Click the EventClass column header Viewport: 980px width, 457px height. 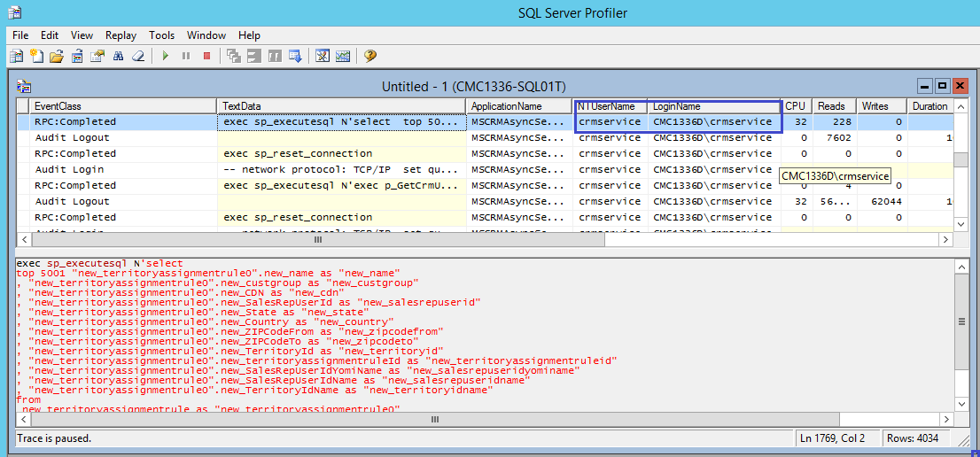point(122,106)
